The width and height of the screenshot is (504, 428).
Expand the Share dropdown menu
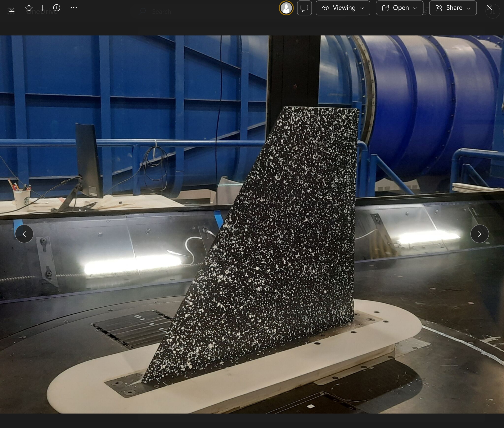tap(469, 8)
